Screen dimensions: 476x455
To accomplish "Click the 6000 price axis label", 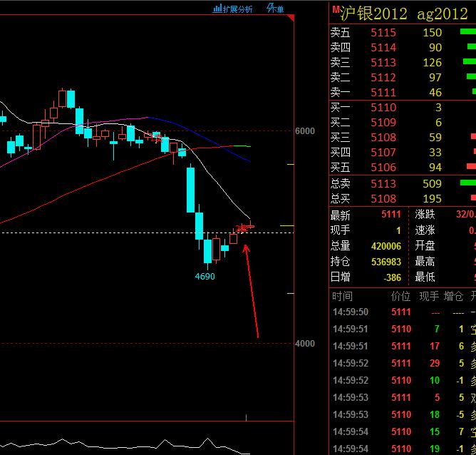I will tap(305, 131).
